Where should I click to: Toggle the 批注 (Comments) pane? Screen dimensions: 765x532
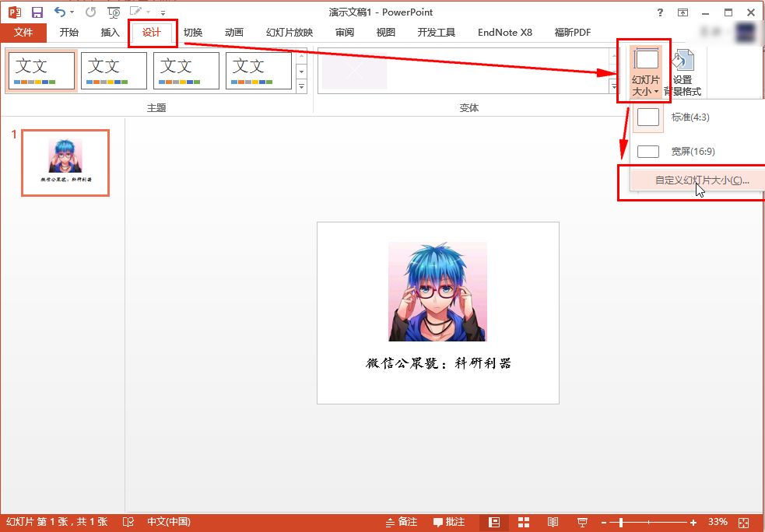click(x=449, y=522)
